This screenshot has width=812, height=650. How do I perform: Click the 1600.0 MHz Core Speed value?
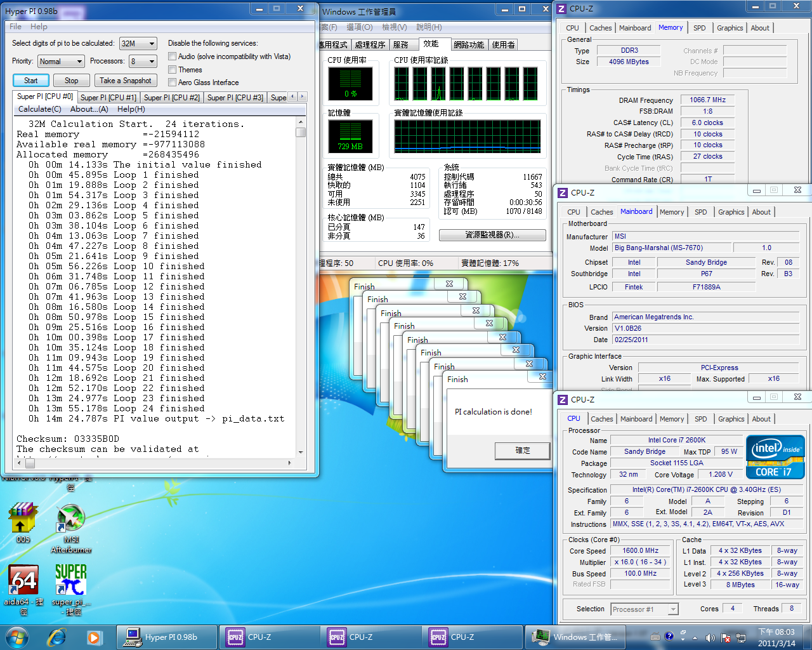(x=640, y=550)
